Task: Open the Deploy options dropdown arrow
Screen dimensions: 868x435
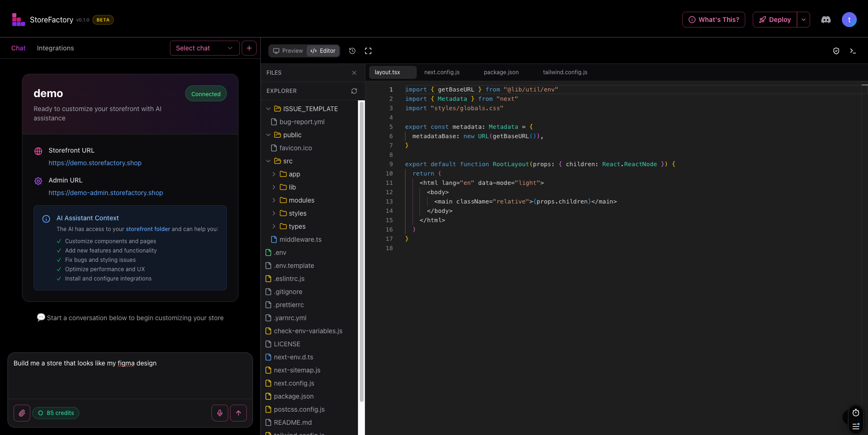Action: tap(803, 20)
